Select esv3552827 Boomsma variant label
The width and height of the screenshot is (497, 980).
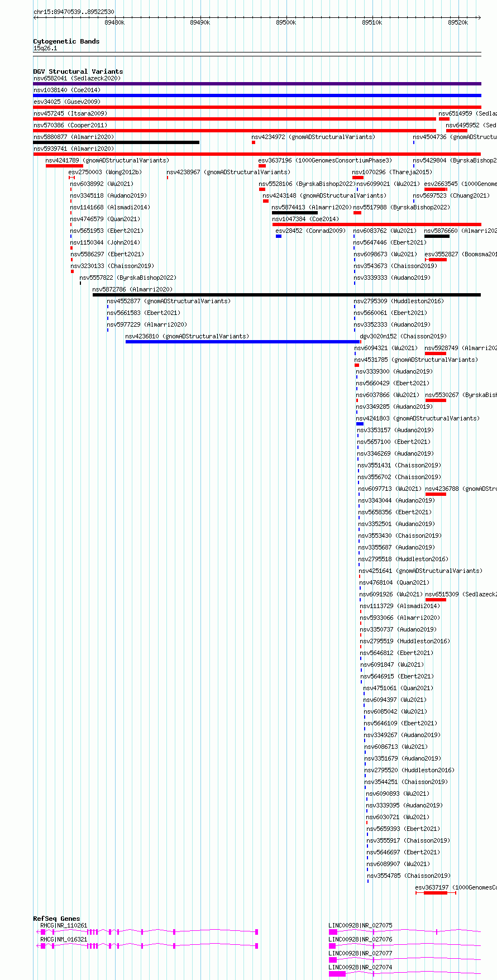(461, 254)
